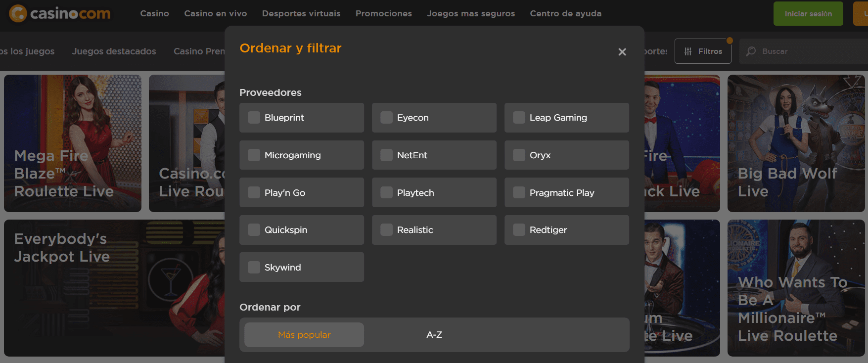Image resolution: width=868 pixels, height=363 pixels.
Task: Check the Quickspin provider checkbox
Action: point(254,230)
